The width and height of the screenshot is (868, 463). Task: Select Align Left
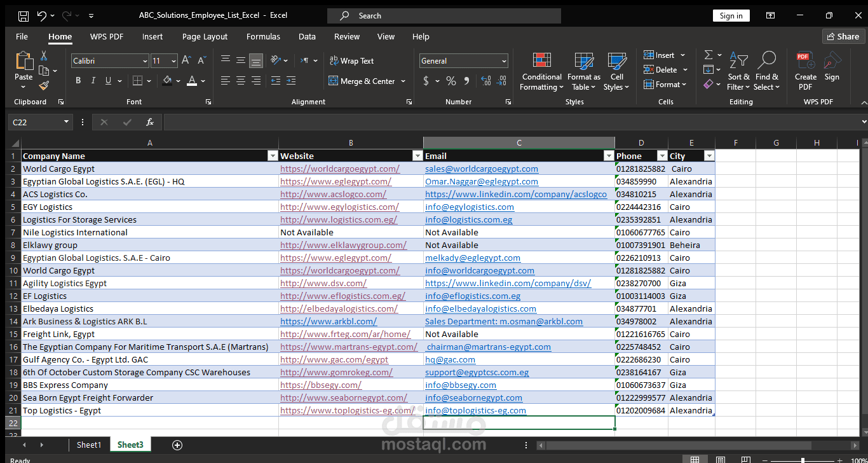[226, 81]
